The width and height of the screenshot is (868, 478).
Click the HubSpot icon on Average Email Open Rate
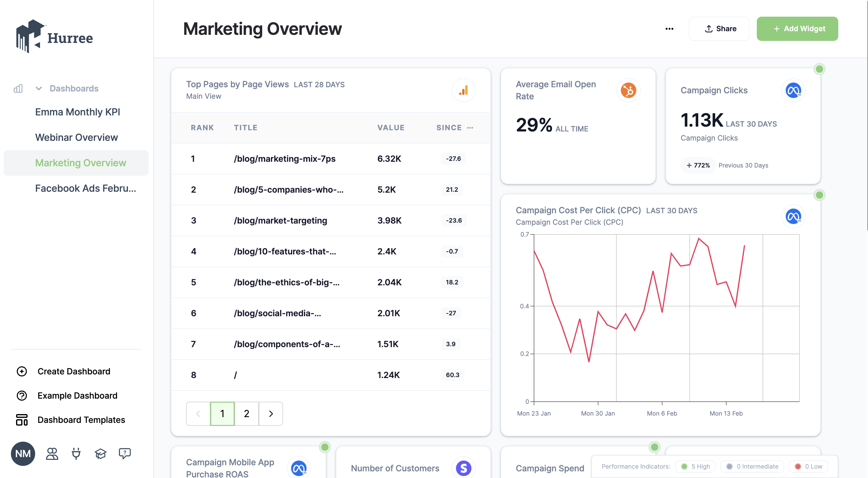tap(629, 90)
